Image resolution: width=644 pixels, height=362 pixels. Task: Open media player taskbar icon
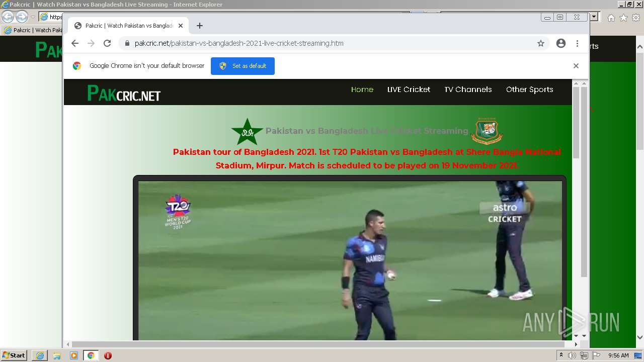74,355
